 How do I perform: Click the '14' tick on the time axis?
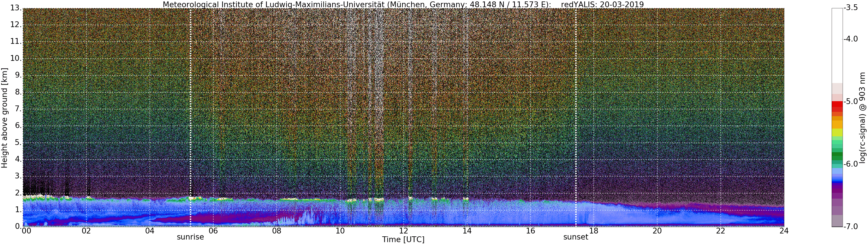coord(467,231)
